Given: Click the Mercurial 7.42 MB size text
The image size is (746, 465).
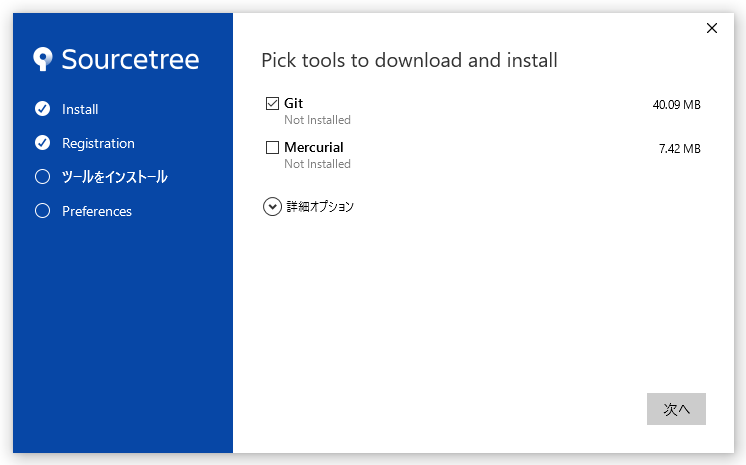Looking at the screenshot, I should tap(679, 149).
